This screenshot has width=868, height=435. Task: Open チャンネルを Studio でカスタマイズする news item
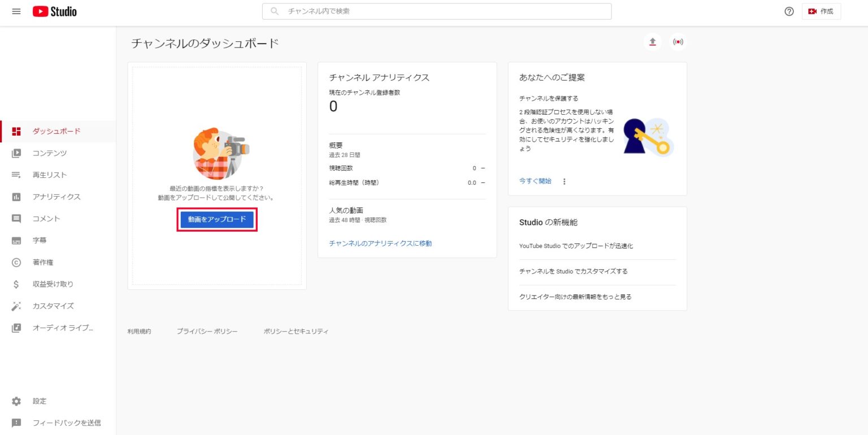573,271
